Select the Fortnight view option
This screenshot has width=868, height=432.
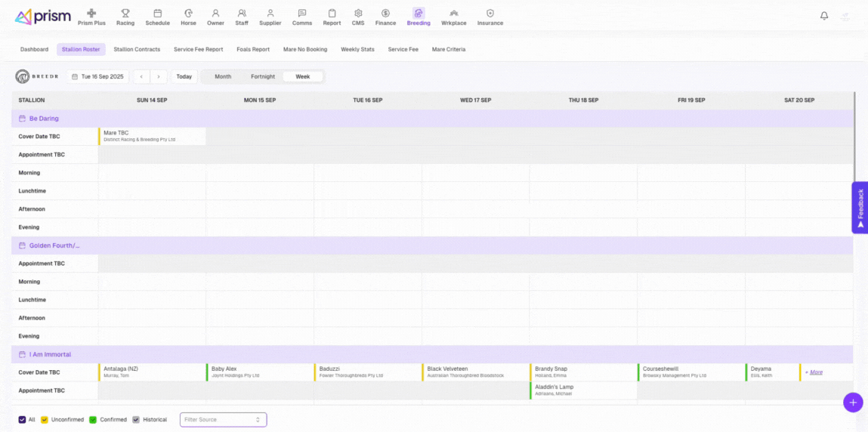tap(263, 76)
